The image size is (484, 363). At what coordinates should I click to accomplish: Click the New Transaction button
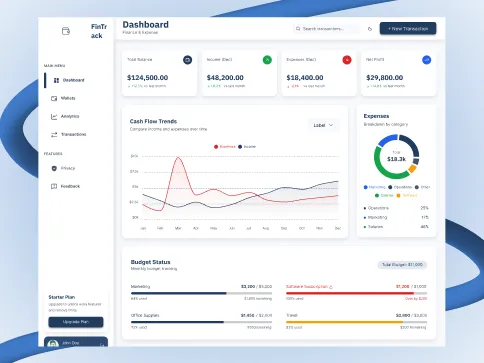coord(408,29)
